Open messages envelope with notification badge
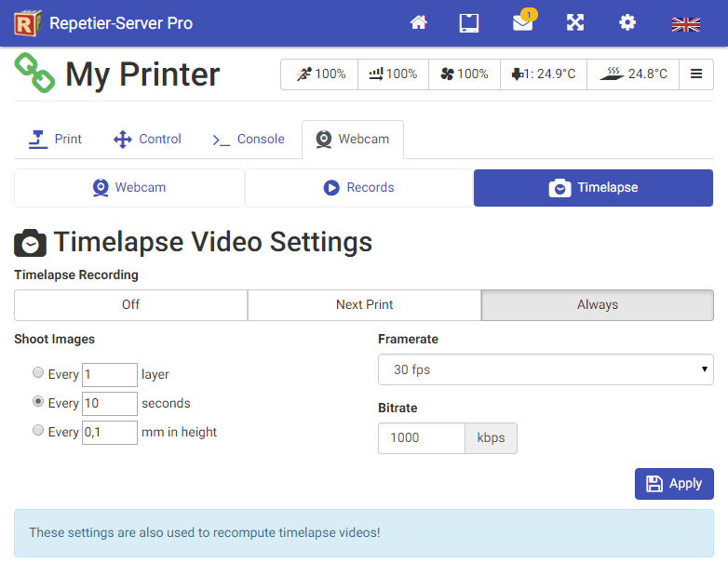 click(523, 23)
